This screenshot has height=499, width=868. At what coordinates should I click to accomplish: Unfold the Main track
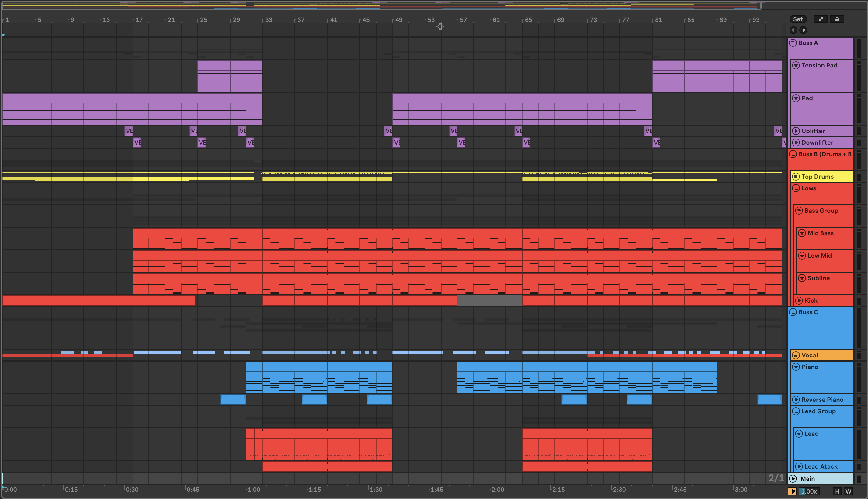[793, 478]
